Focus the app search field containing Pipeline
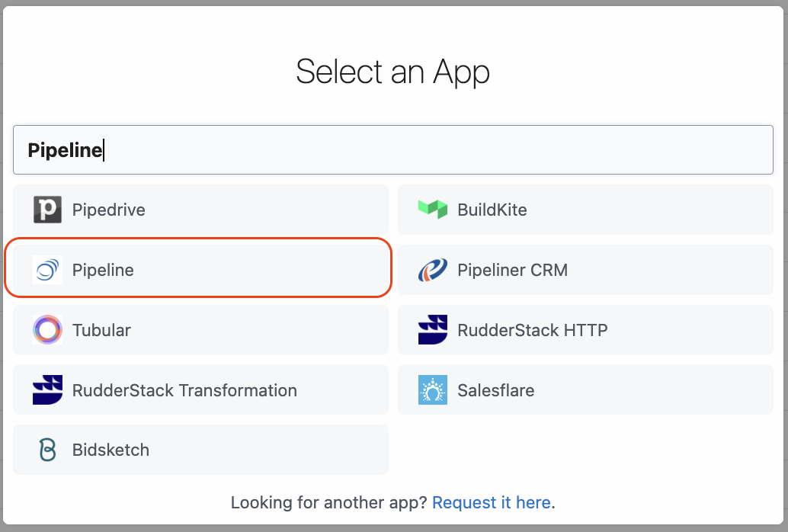This screenshot has width=788, height=532. (393, 150)
